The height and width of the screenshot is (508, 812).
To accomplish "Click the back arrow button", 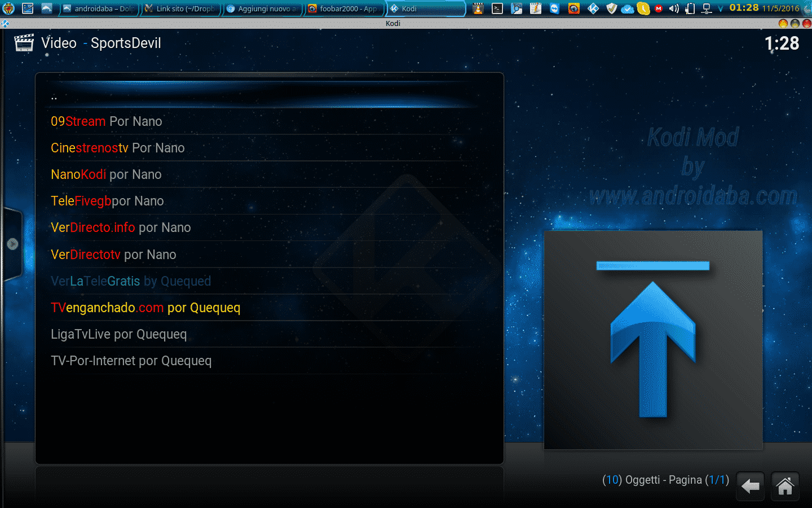I will point(751,486).
